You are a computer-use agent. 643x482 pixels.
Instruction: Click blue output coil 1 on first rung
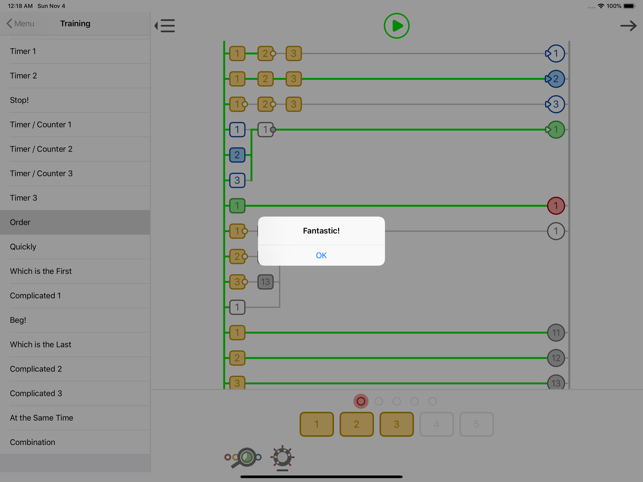[555, 53]
